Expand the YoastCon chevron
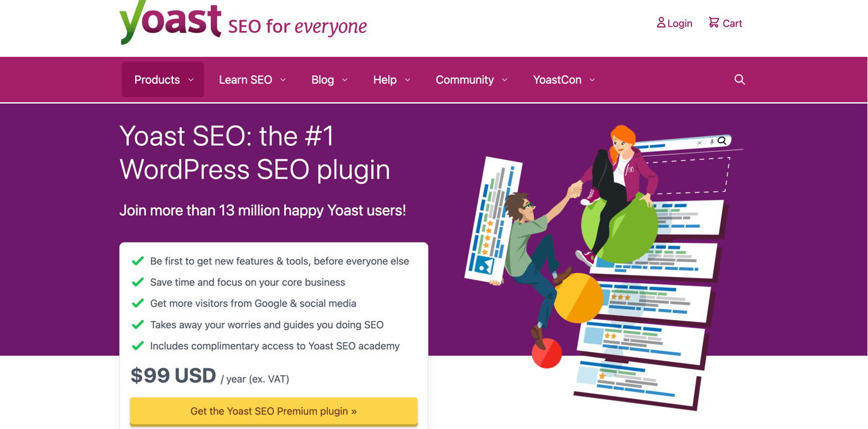Screen dimensions: 868x429 click(x=592, y=80)
